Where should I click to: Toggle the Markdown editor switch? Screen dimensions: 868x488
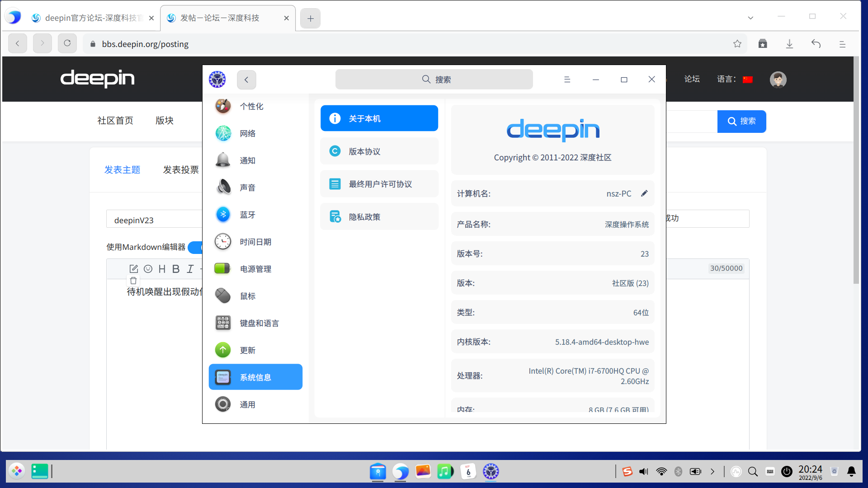pos(195,247)
